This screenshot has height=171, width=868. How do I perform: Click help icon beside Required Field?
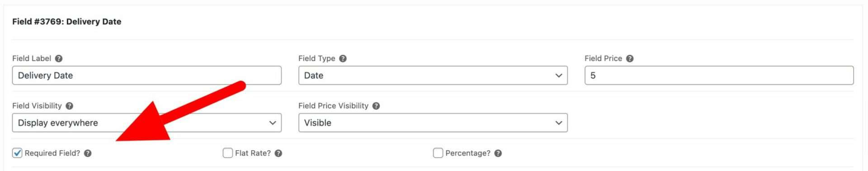click(88, 153)
